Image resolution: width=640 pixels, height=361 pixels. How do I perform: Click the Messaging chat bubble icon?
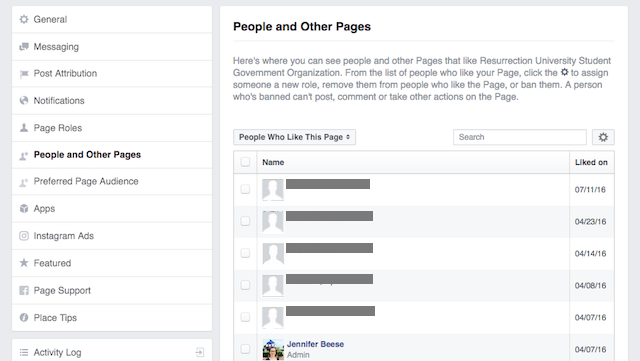point(24,47)
